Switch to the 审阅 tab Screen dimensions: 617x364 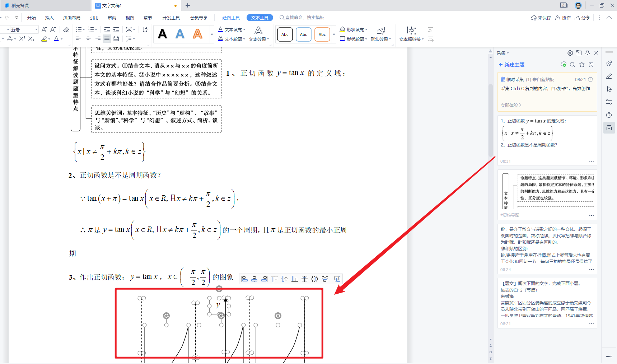[112, 18]
